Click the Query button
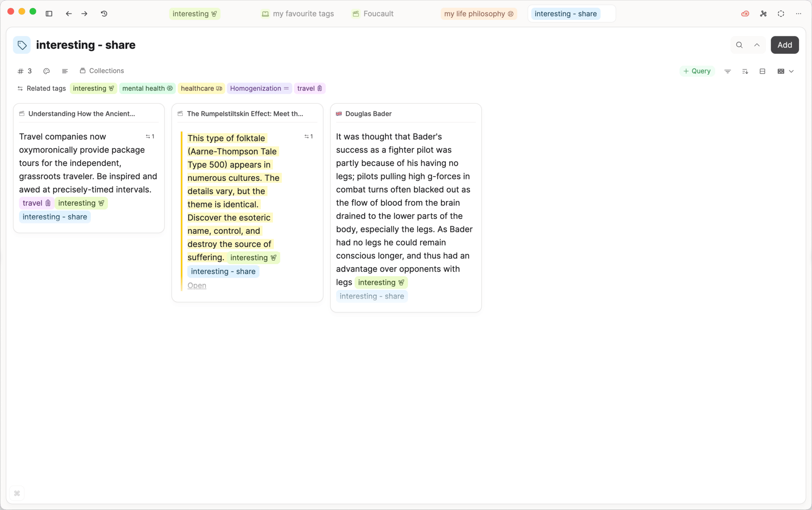This screenshot has height=510, width=812. [697, 71]
